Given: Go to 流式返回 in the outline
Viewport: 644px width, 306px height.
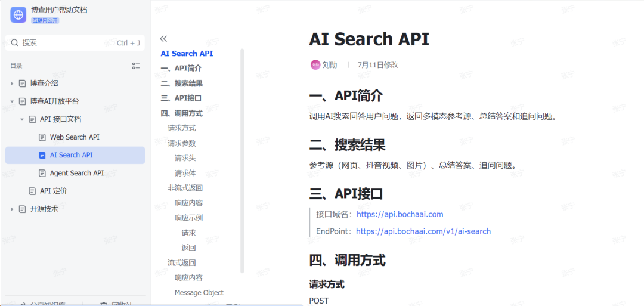Looking at the screenshot, I should coord(181,262).
